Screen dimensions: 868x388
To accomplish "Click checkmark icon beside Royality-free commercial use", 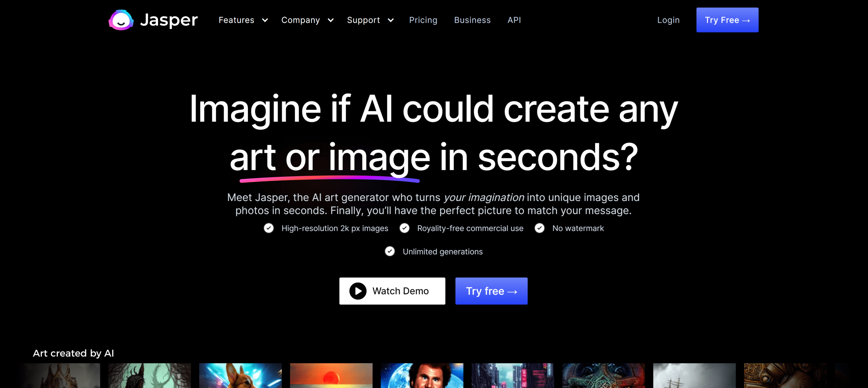I will coord(405,228).
